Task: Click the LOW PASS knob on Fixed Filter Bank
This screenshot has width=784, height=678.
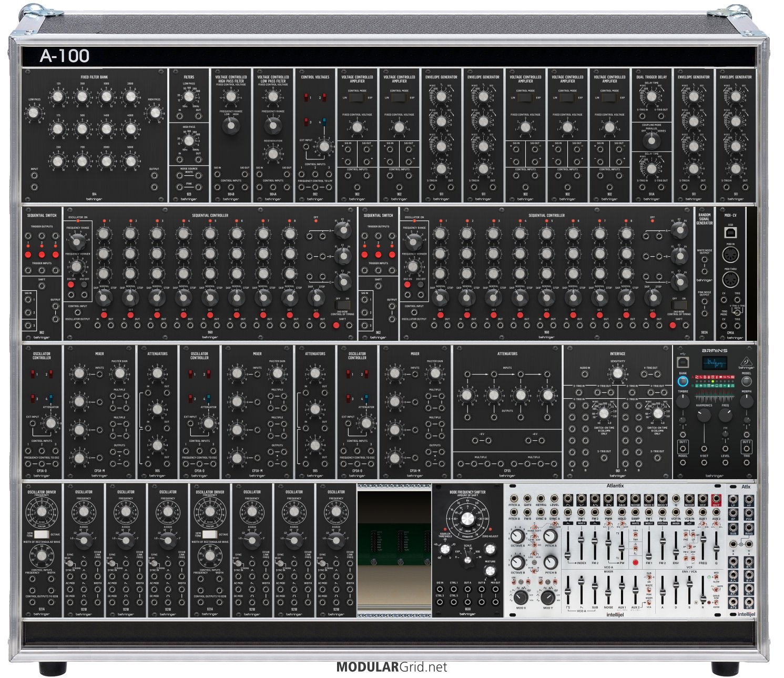Action: pyautogui.click(x=34, y=113)
